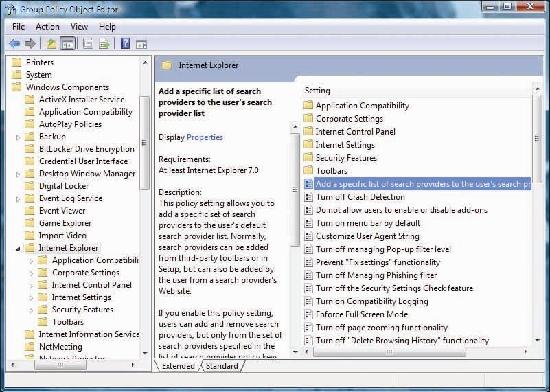Toggle the show/hide console tree icon
This screenshot has width=550, height=392.
coord(68,44)
